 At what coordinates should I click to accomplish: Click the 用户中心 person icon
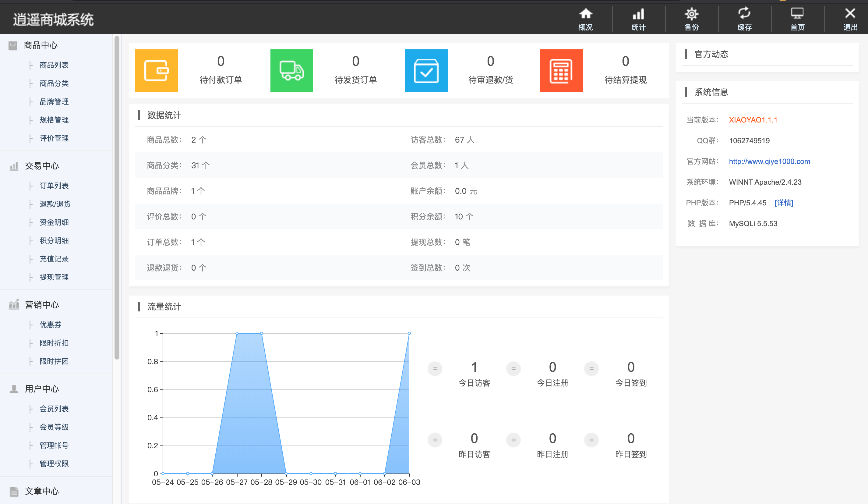(14, 389)
